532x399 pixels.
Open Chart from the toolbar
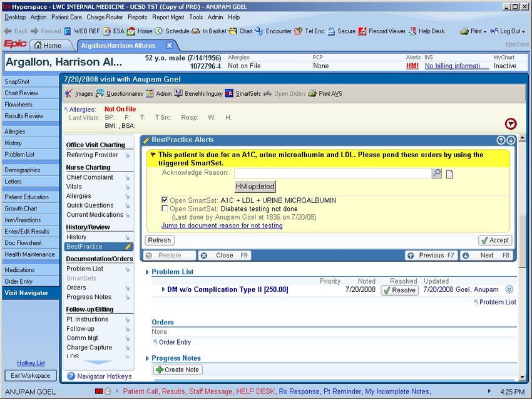240,31
